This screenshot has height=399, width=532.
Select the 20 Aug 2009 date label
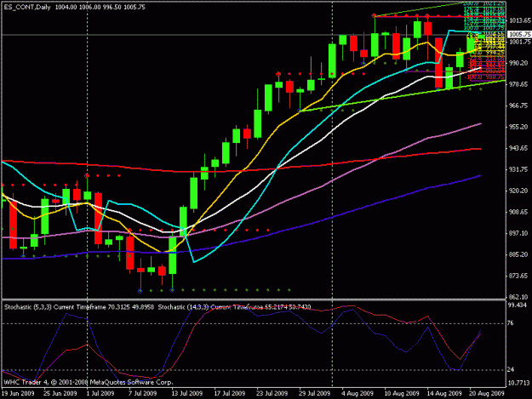[487, 393]
